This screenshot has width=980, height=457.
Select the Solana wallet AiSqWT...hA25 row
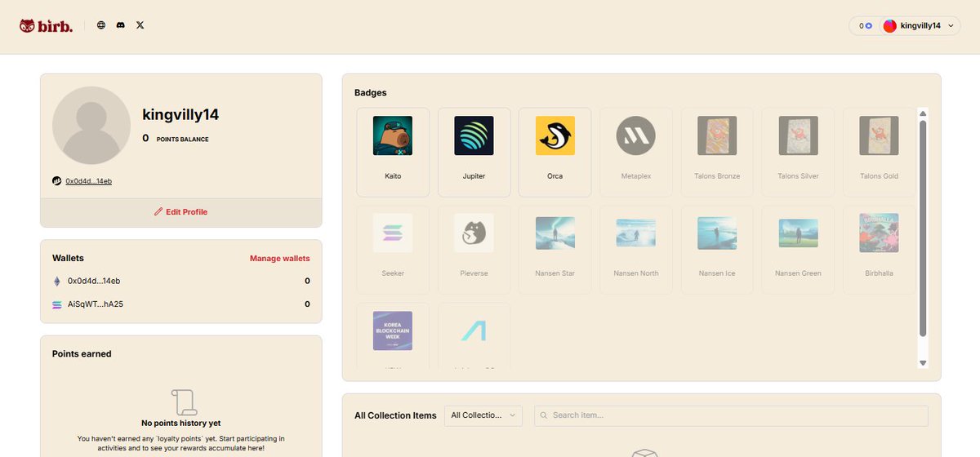pyautogui.click(x=181, y=304)
